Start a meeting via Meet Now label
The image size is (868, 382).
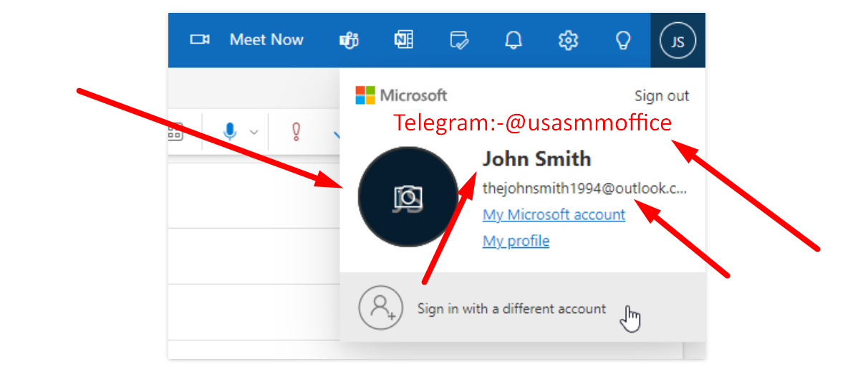[266, 40]
